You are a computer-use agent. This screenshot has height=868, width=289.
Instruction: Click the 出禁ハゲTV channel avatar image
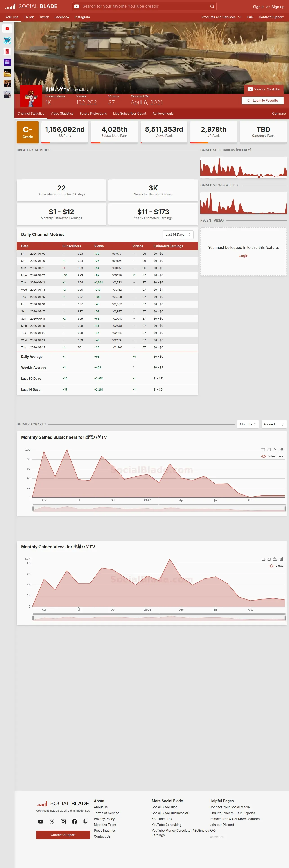(31, 96)
